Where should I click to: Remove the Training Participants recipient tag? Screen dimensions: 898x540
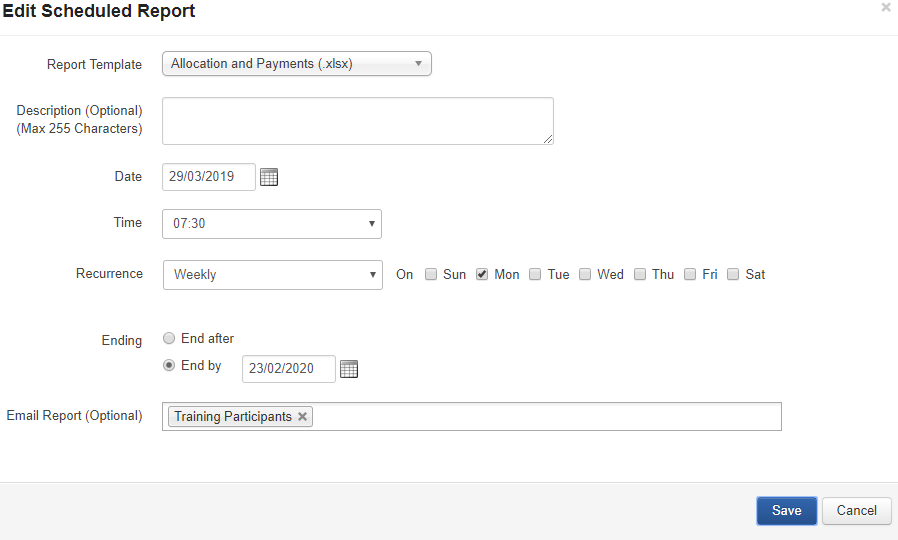[302, 417]
